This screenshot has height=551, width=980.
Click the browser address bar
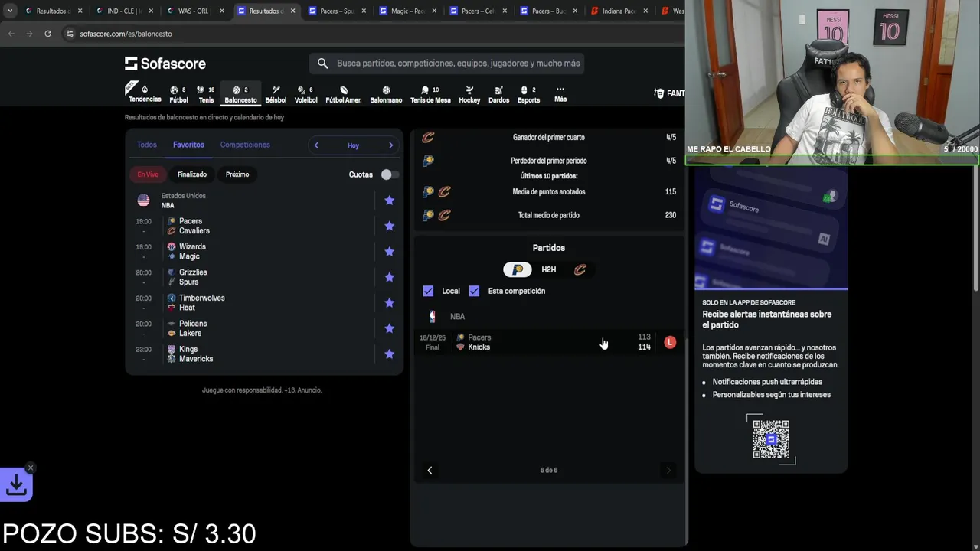tap(367, 34)
